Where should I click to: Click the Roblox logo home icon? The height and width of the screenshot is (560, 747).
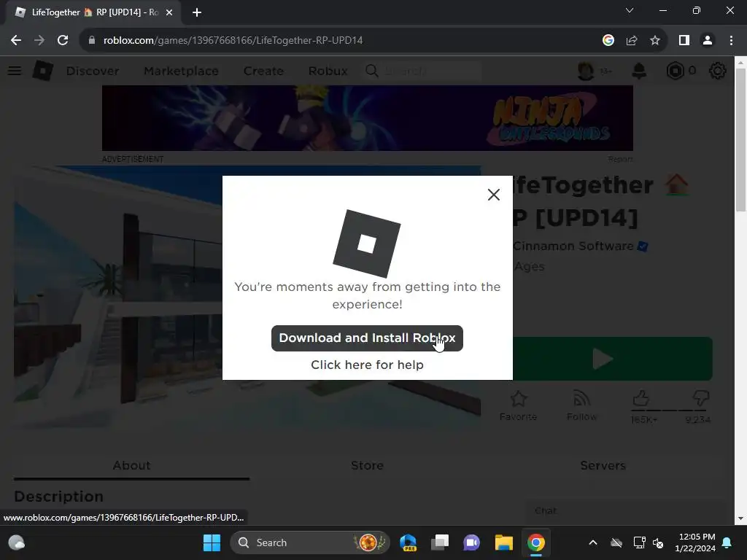(42, 71)
